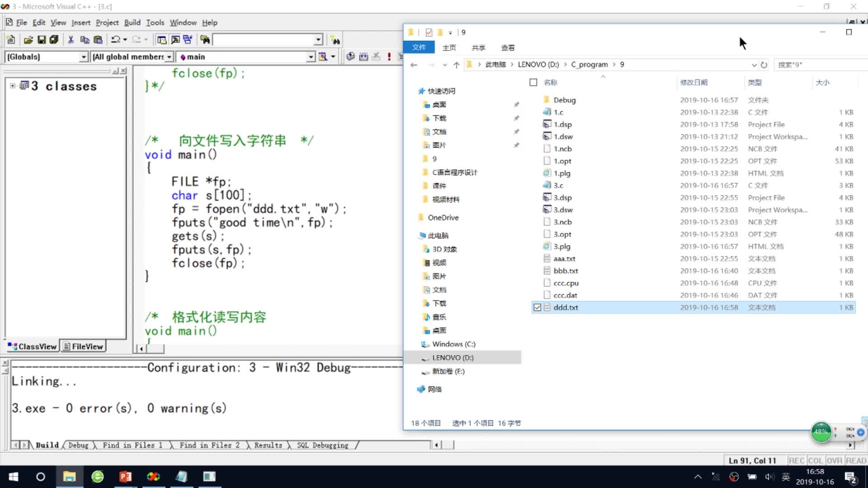Uncheck the ddd.txt file checkbox
This screenshot has width=868, height=488.
[537, 307]
